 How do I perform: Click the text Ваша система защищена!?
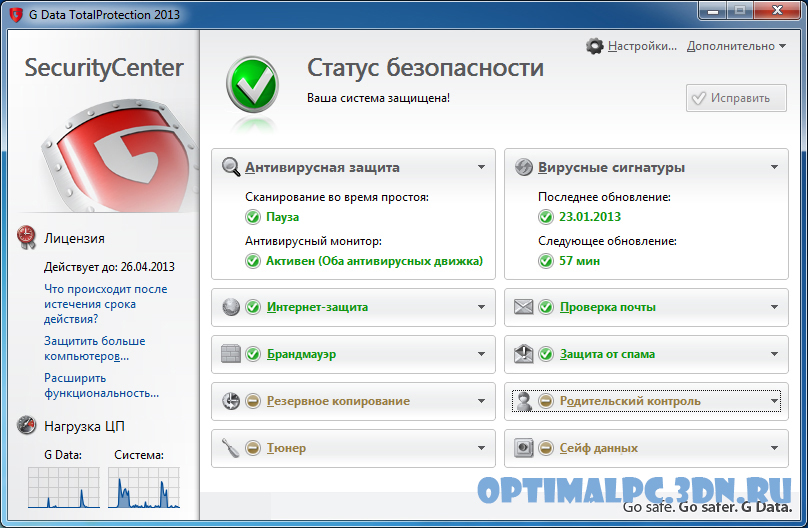pyautogui.click(x=378, y=98)
